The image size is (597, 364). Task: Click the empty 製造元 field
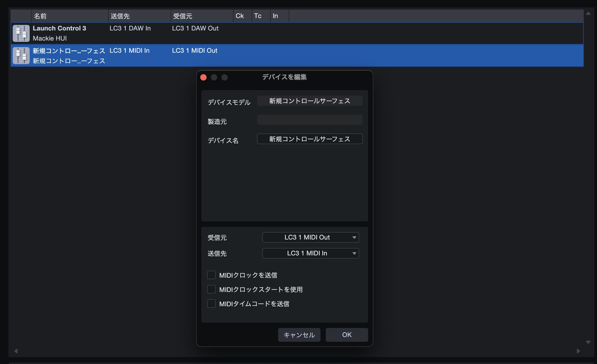pos(310,120)
